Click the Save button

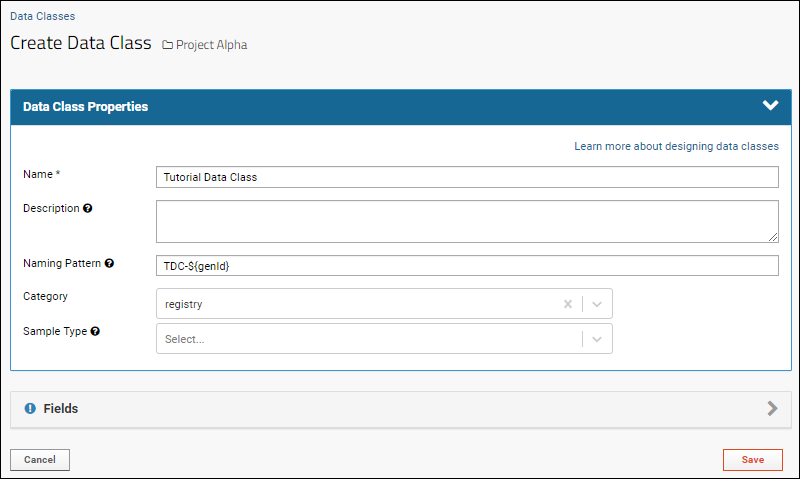753,460
